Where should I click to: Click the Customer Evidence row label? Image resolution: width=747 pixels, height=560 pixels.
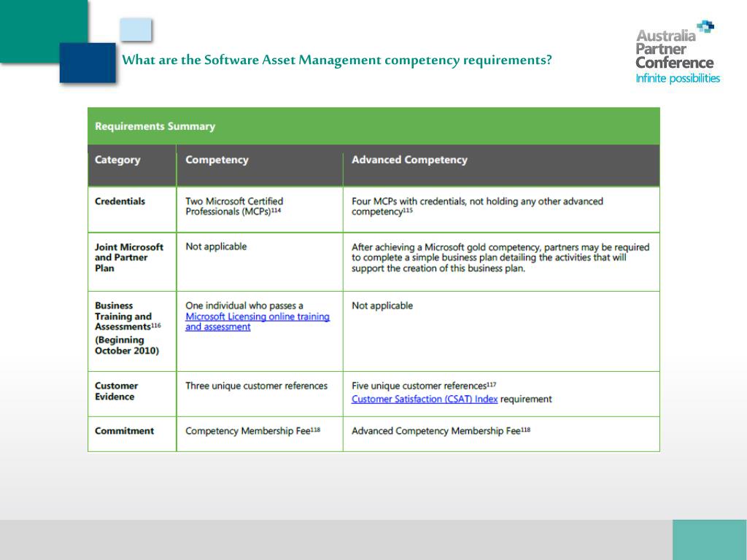tap(116, 391)
